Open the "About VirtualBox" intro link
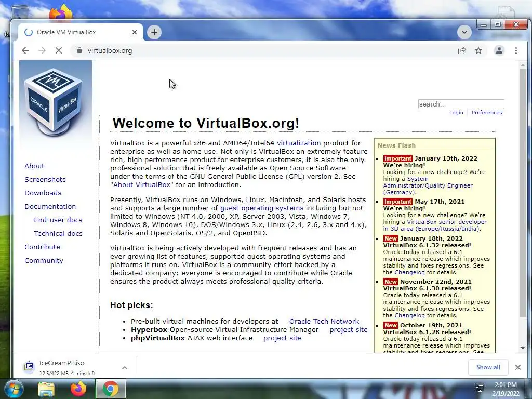 142,185
